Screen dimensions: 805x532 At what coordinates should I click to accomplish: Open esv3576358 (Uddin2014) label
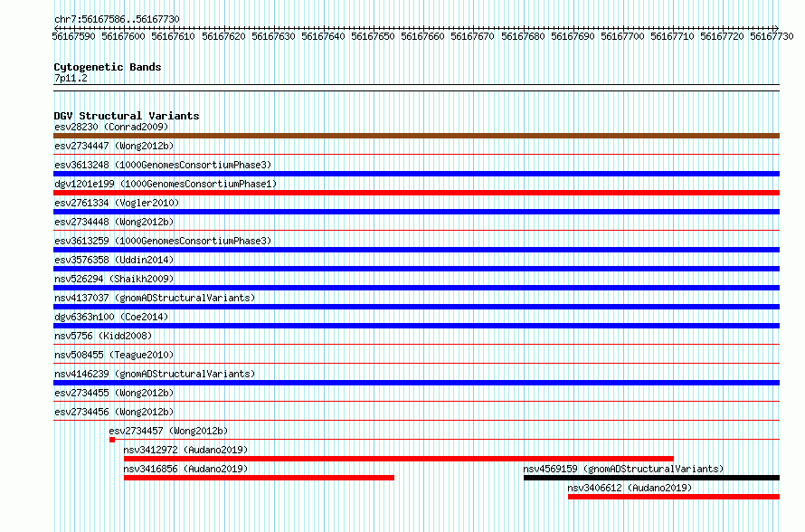(x=114, y=260)
